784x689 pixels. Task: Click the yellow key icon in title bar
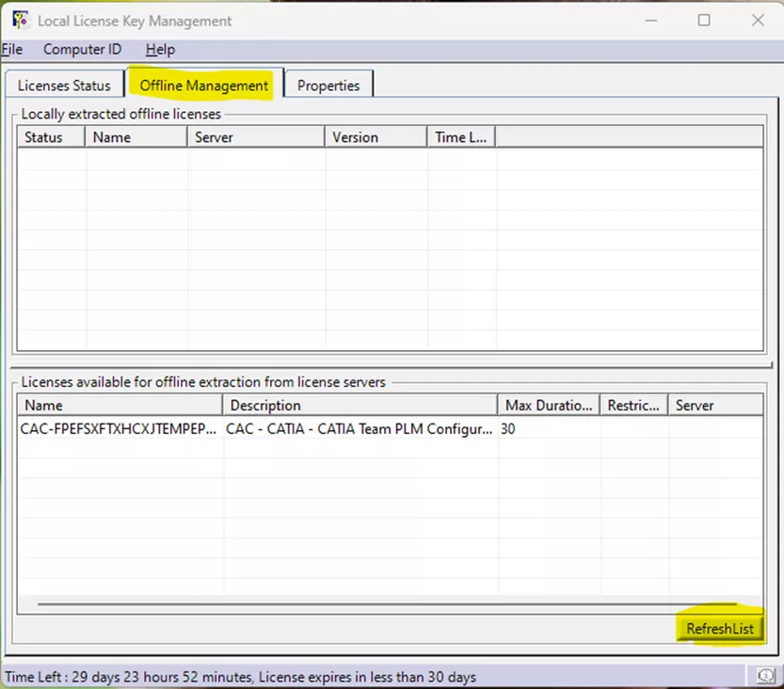(21, 19)
